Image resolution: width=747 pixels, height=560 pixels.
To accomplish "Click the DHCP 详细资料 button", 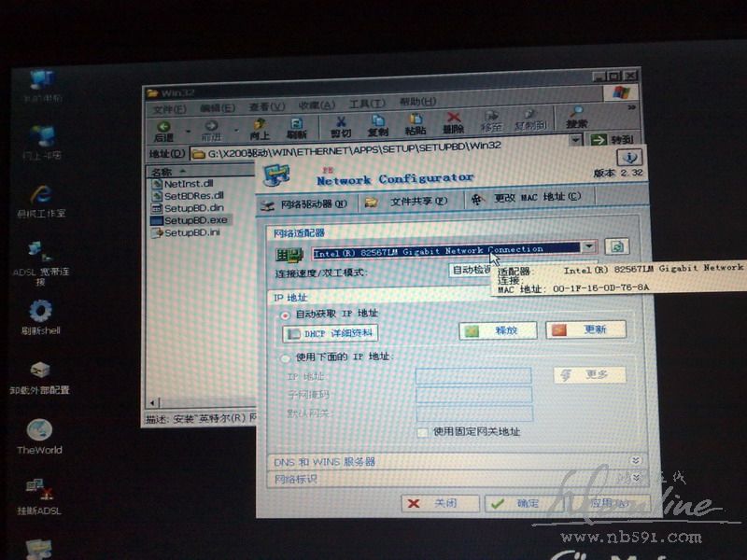I will coord(331,333).
